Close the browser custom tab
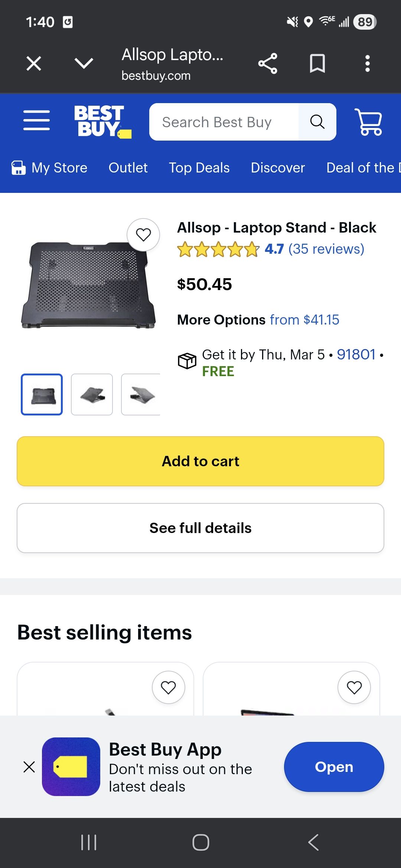 click(x=34, y=63)
